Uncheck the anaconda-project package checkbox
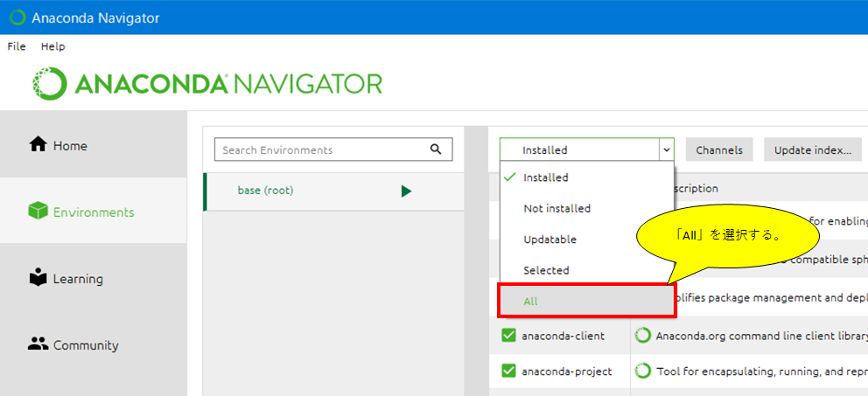The width and height of the screenshot is (868, 396). [x=508, y=371]
